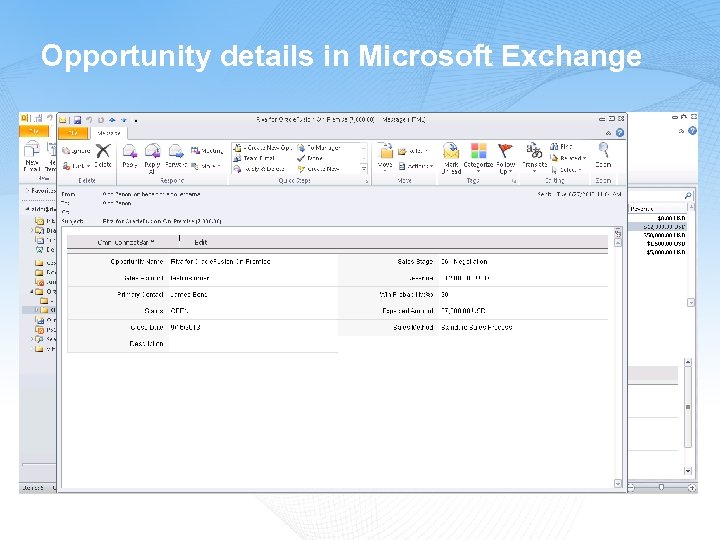The width and height of the screenshot is (720, 540).
Task: Click the Undo arrow in the quick access toolbar
Action: pyautogui.click(x=89, y=120)
